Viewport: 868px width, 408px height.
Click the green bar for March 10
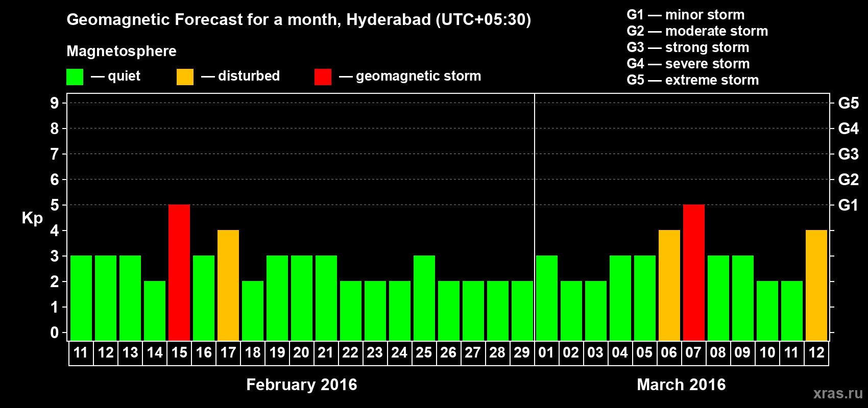tap(767, 311)
